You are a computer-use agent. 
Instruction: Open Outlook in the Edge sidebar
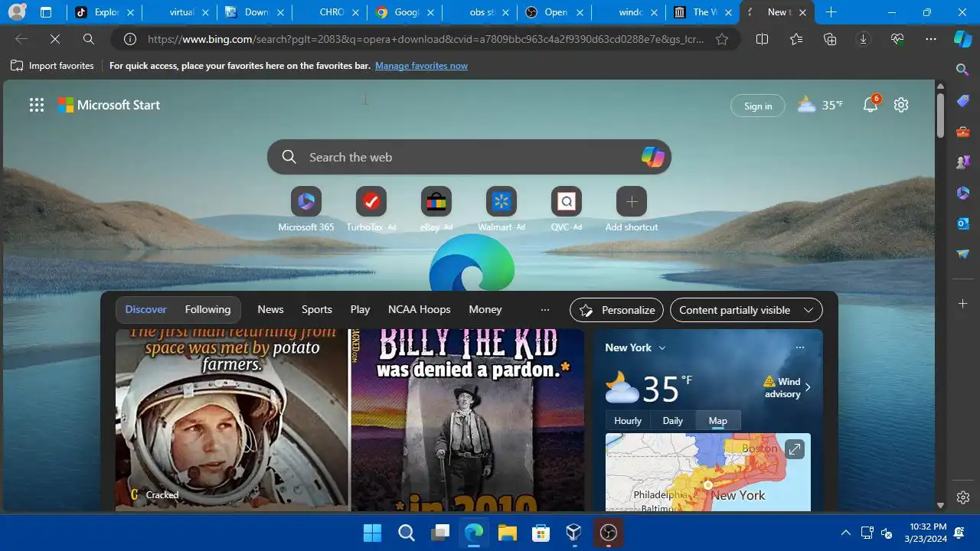(x=963, y=223)
